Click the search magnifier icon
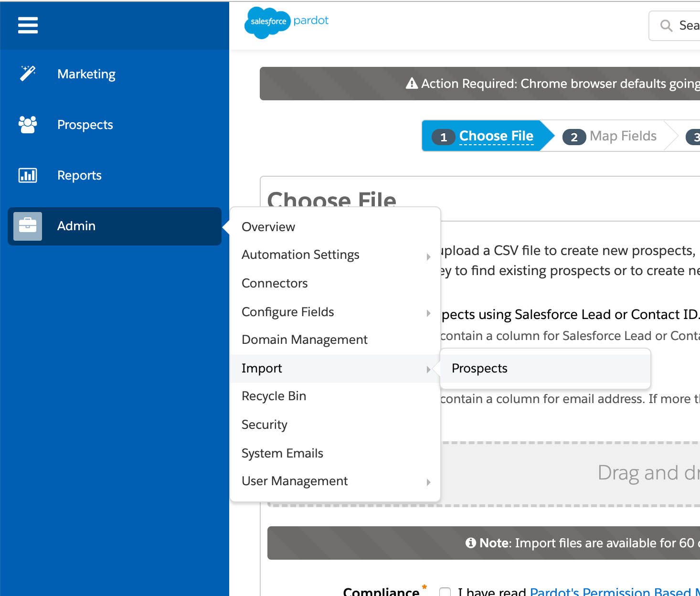 [666, 25]
